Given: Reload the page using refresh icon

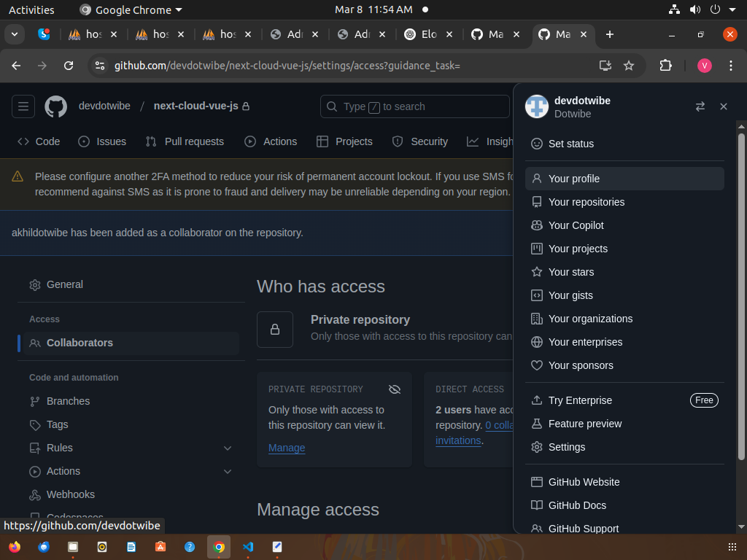Looking at the screenshot, I should pyautogui.click(x=69, y=66).
